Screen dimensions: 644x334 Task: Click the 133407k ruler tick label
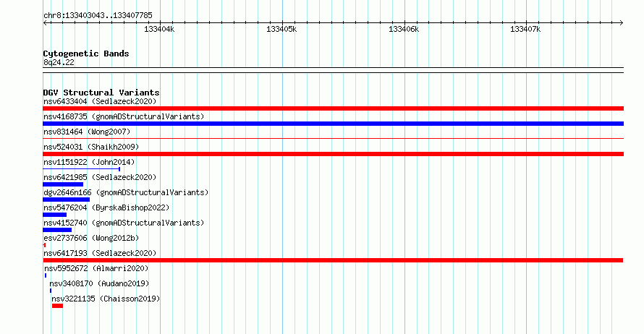(x=525, y=29)
